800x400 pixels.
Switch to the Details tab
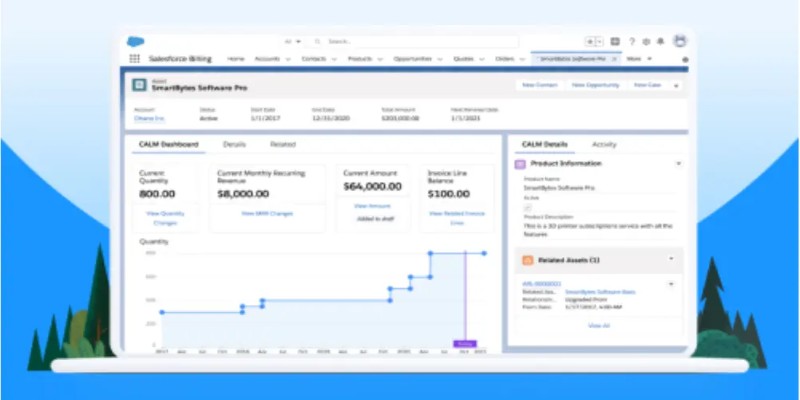tap(234, 144)
